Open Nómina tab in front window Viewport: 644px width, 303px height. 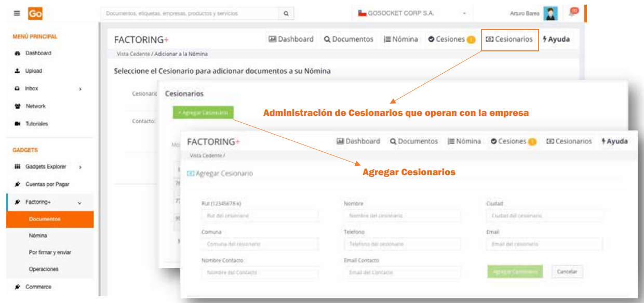[x=464, y=141]
